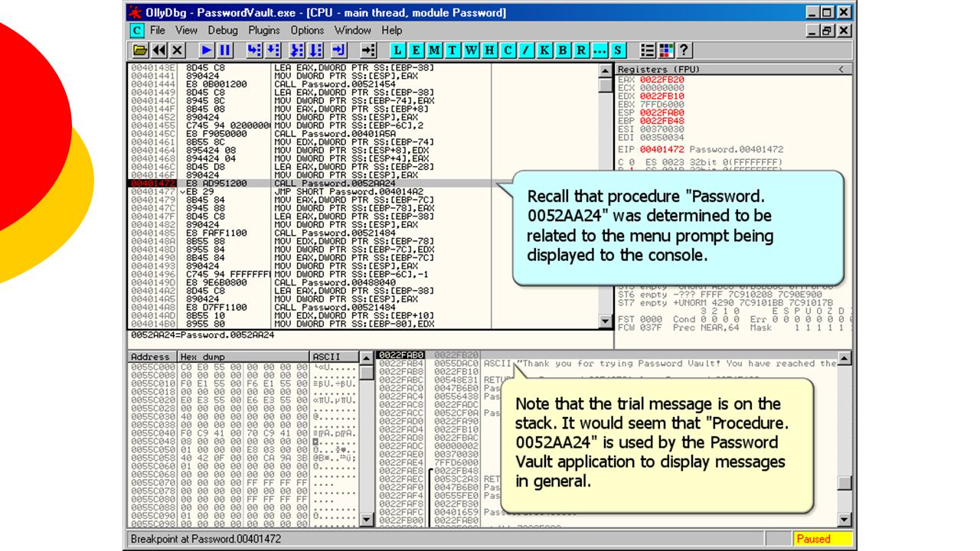Image resolution: width=980 pixels, height=551 pixels.
Task: Open the File menu
Action: (x=158, y=31)
